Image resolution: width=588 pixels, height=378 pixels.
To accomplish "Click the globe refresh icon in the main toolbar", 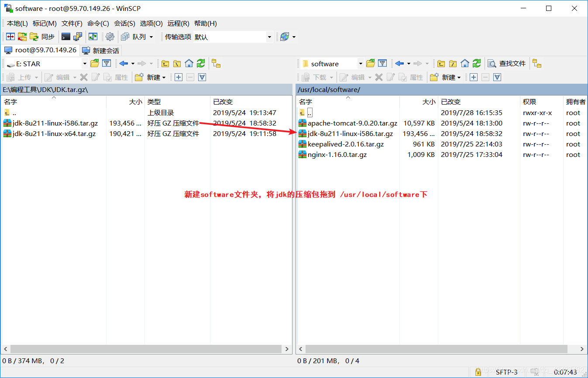I will click(x=285, y=37).
